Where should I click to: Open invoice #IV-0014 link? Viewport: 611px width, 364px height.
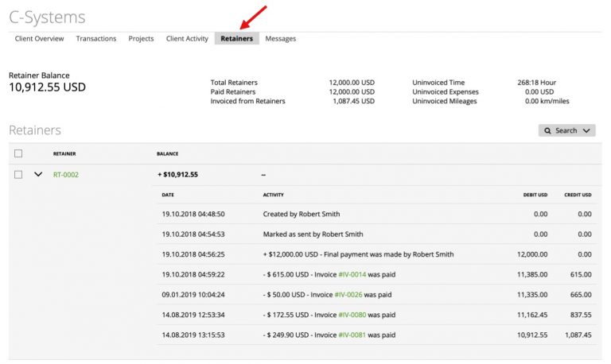(x=352, y=274)
